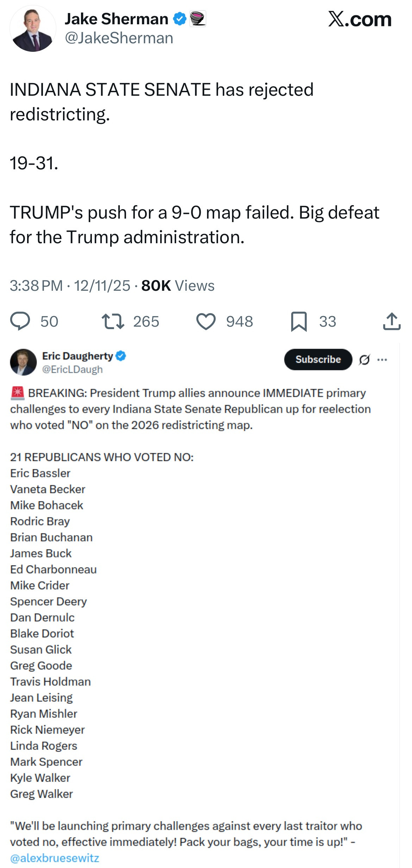
Task: Click the @EricLDaugh handle
Action: (72, 369)
